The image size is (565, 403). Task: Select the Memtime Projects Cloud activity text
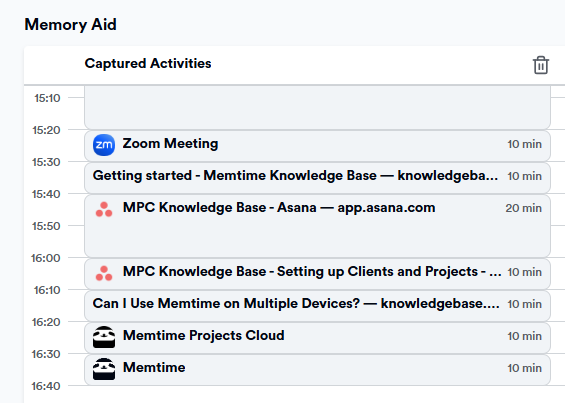tap(204, 335)
